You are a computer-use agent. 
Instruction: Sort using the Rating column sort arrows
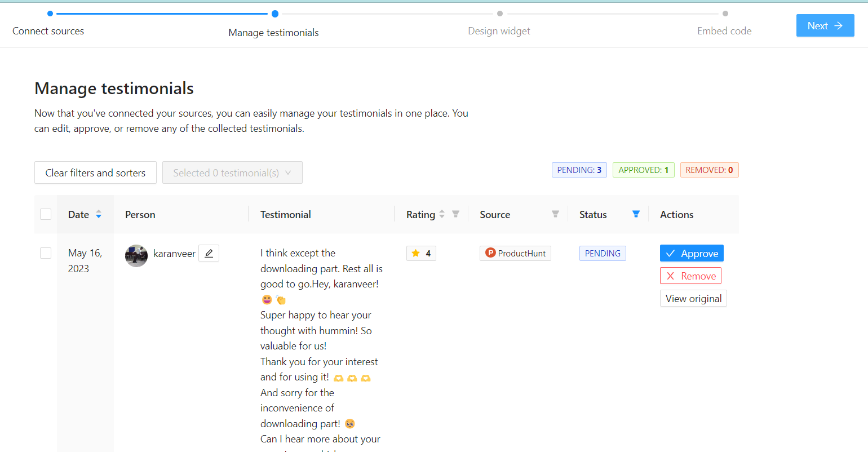coord(442,214)
